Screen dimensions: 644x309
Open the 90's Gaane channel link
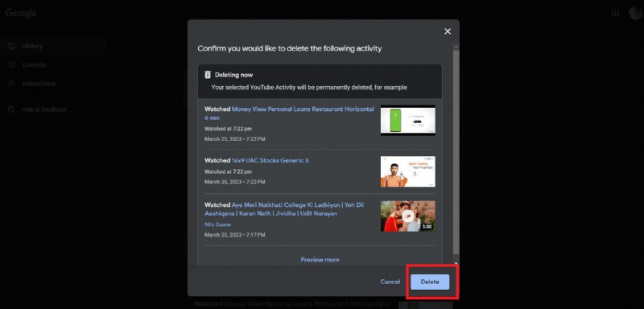[x=217, y=225]
